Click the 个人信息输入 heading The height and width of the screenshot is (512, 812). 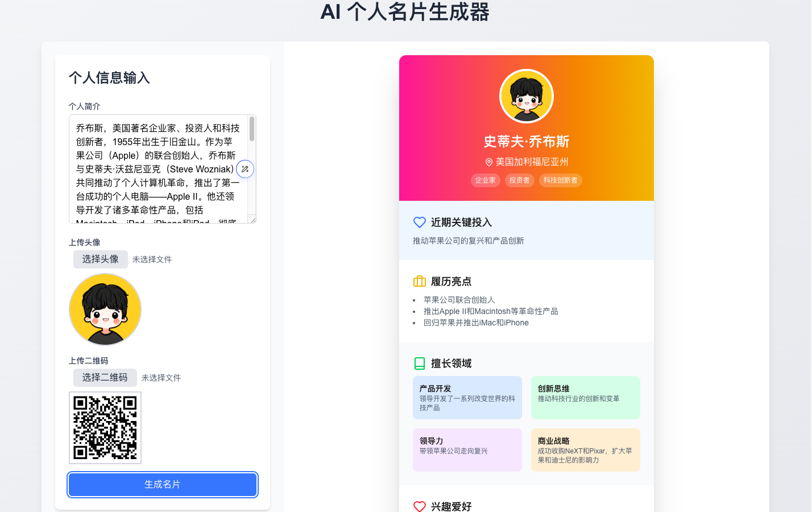[x=110, y=78]
